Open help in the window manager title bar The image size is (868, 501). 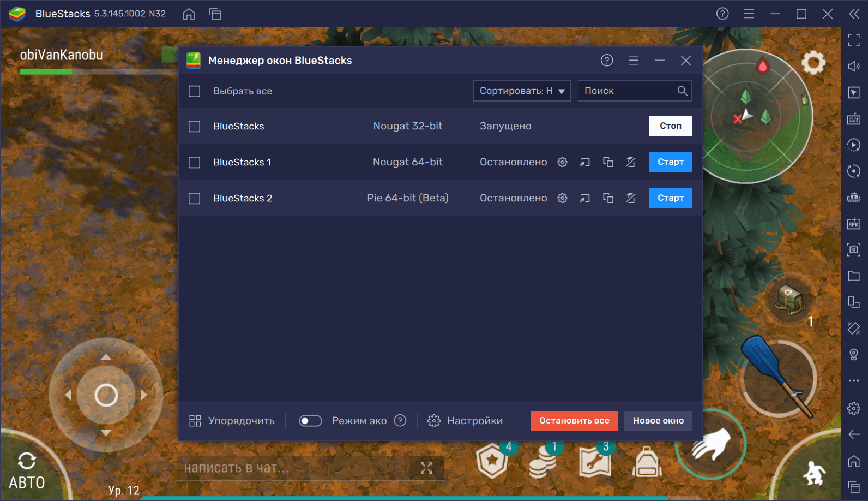click(607, 61)
